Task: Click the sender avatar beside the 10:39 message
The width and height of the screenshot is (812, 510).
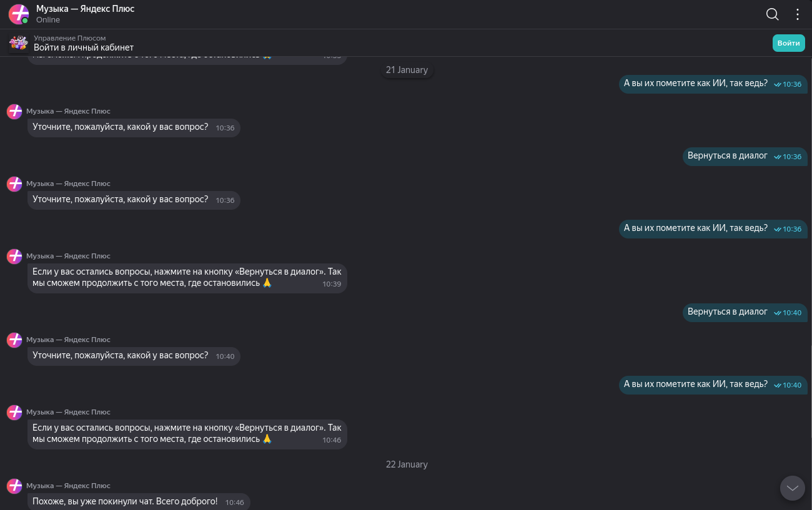Action: click(x=14, y=257)
